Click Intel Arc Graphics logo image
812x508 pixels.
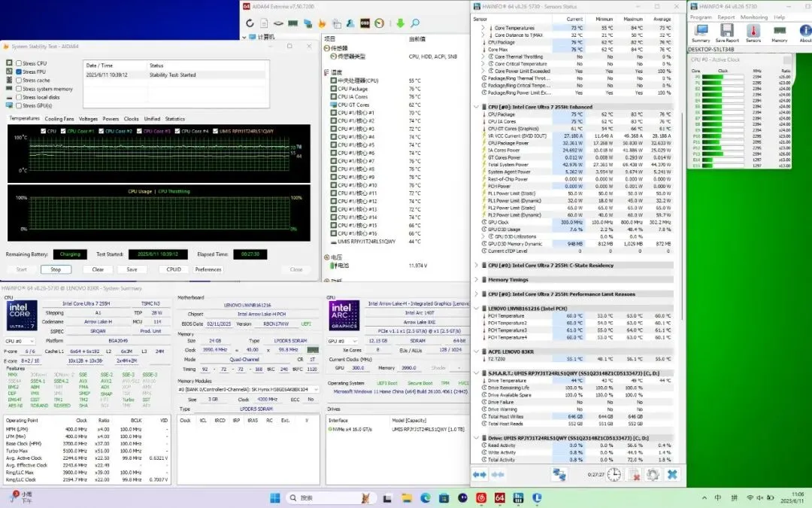tap(344, 315)
